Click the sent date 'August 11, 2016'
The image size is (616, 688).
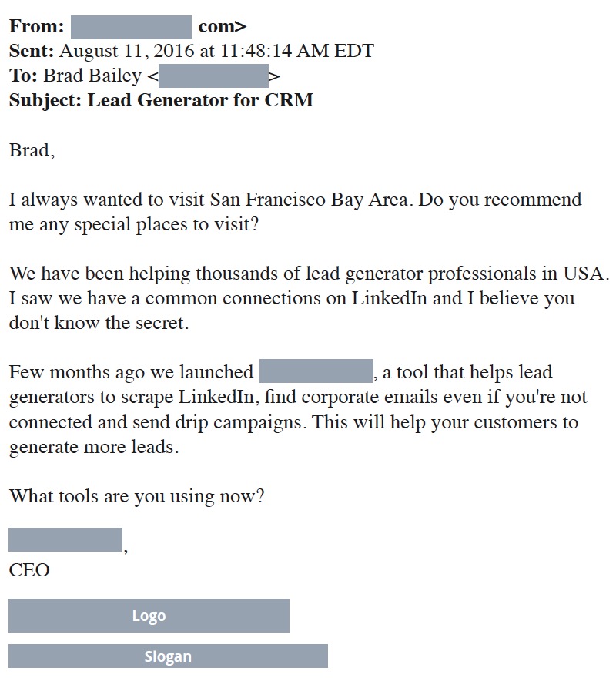(x=127, y=51)
